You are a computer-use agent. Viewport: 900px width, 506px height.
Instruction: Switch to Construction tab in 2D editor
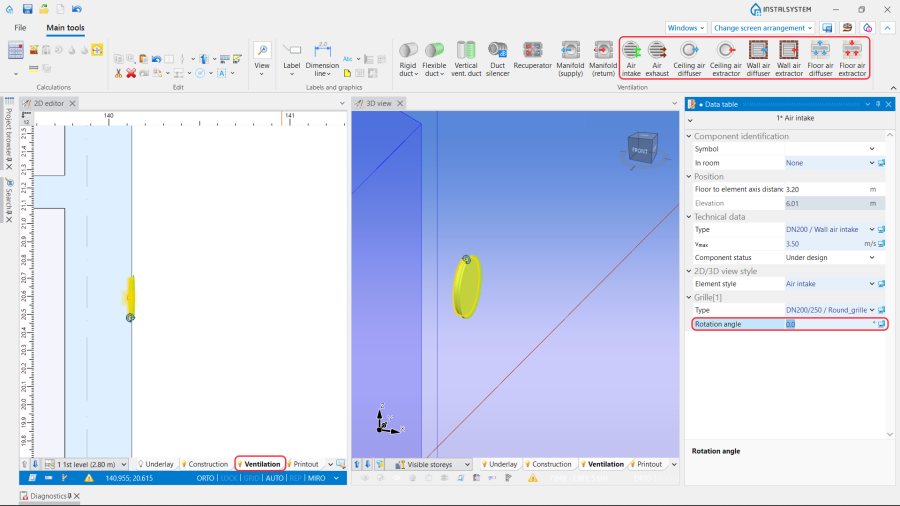[203, 464]
